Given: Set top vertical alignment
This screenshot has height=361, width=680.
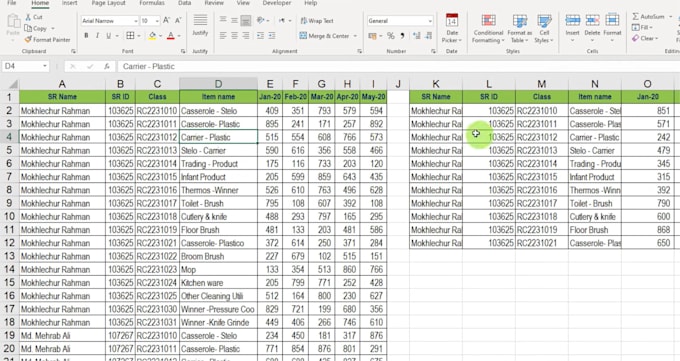Looking at the screenshot, I should (223, 20).
